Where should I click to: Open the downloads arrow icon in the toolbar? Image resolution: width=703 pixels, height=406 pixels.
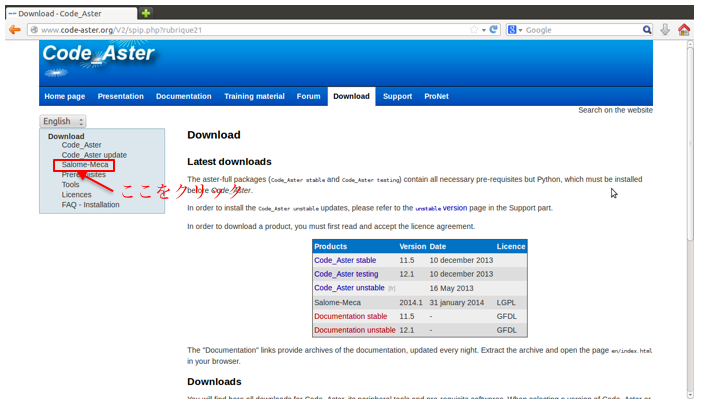click(665, 30)
